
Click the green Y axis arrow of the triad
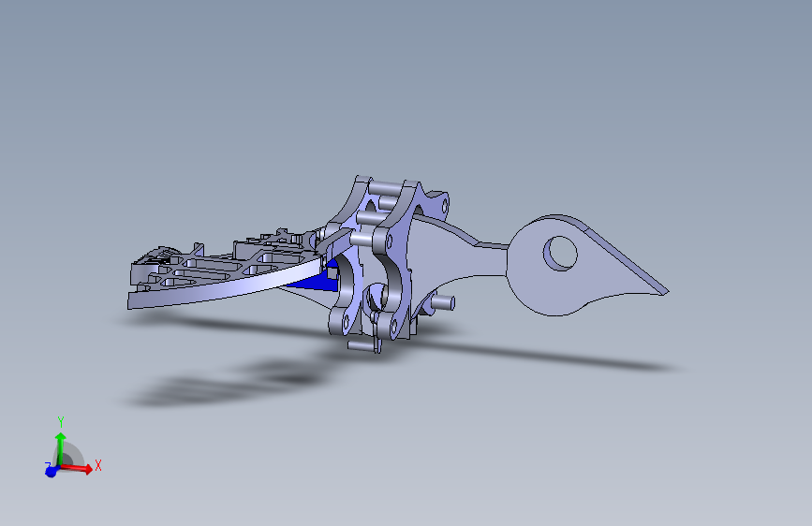tap(61, 448)
